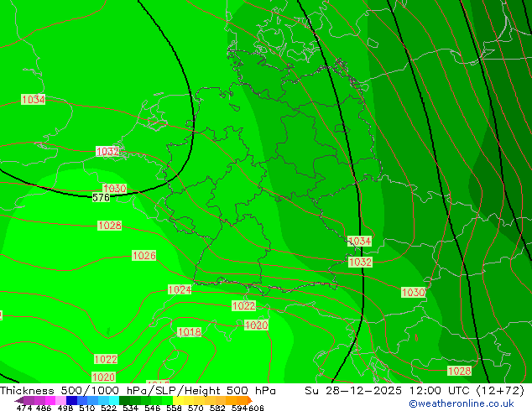Click the 1024 isobar label
The width and height of the screenshot is (532, 411).
[180, 289]
